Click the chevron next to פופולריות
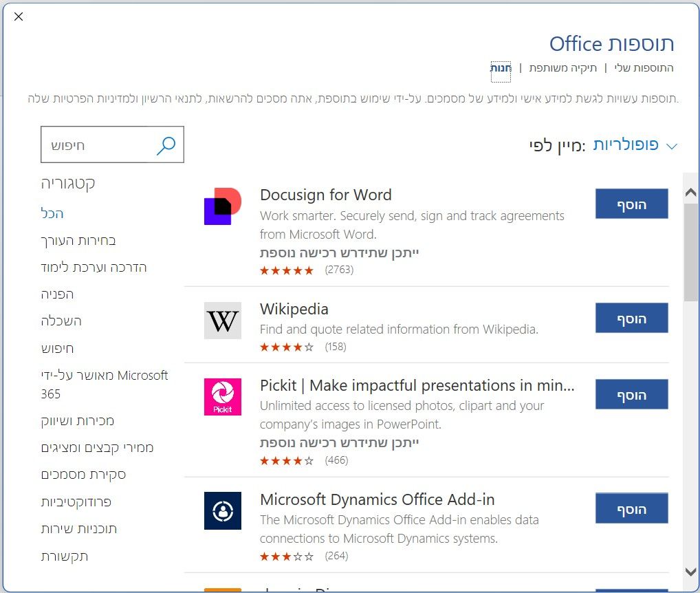The image size is (700, 593). [671, 146]
